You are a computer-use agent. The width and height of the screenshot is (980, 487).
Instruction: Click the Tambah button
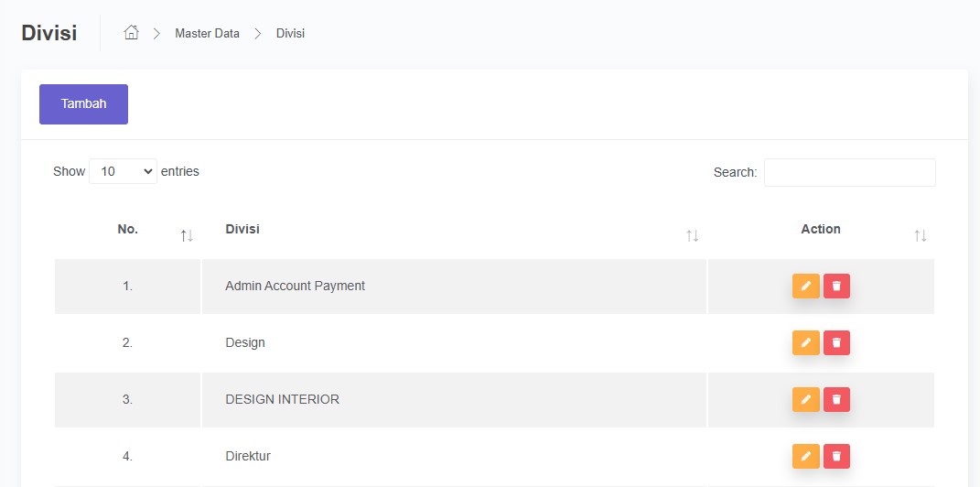click(83, 104)
